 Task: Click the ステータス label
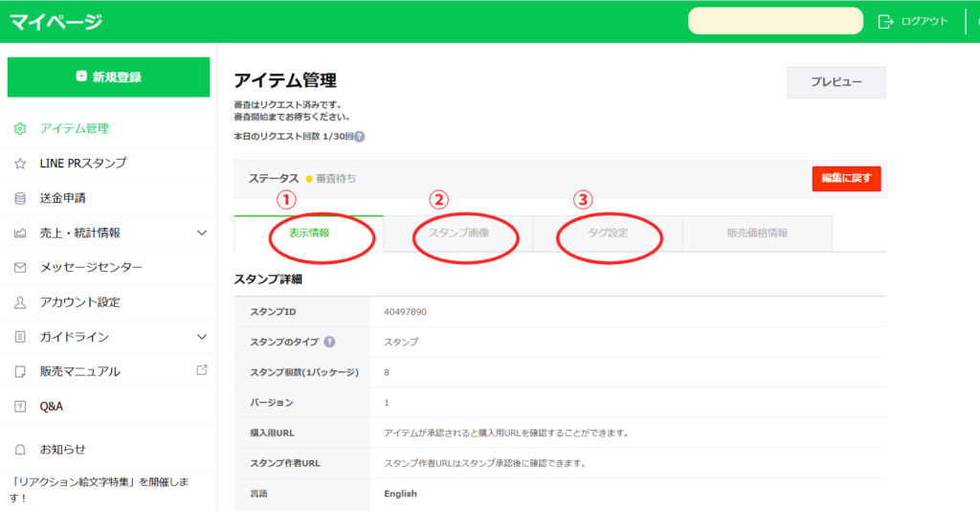(274, 179)
